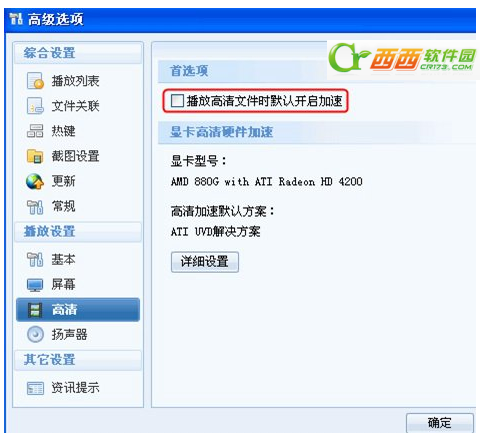Image resolution: width=480 pixels, height=441 pixels.
Task: Click the 屏幕 monitor icon
Action: [35, 285]
